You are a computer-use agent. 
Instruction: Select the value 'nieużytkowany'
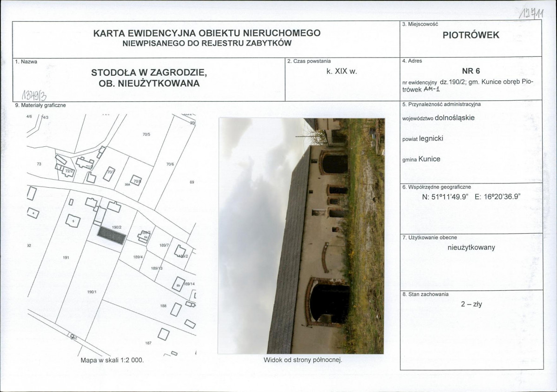(x=471, y=248)
